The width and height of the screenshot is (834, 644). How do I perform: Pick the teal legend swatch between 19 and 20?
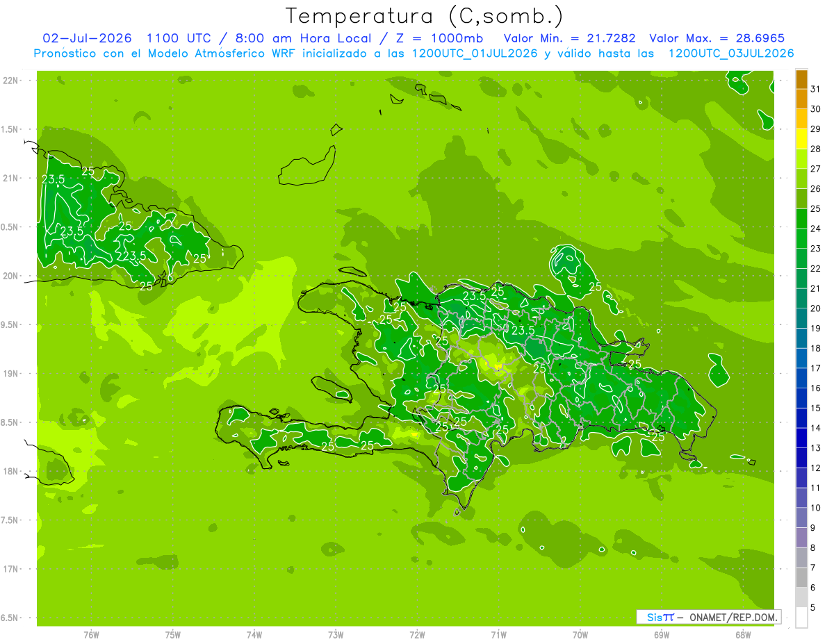click(801, 318)
